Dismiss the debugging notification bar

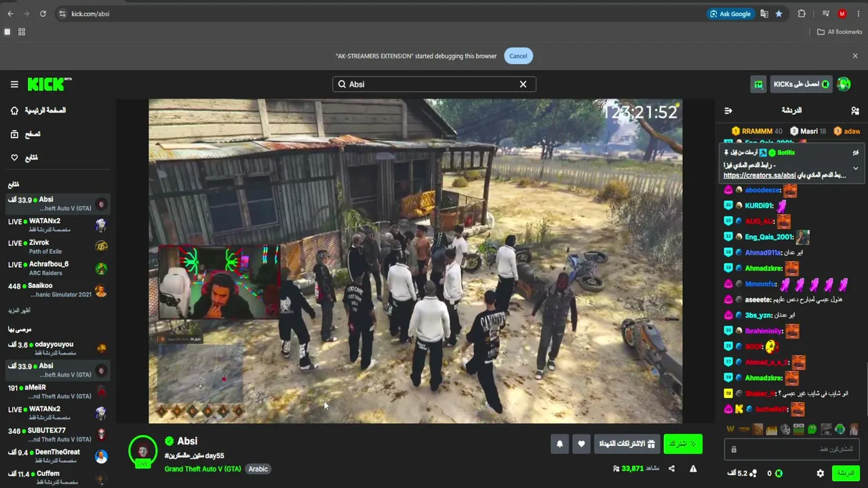pyautogui.click(x=855, y=56)
